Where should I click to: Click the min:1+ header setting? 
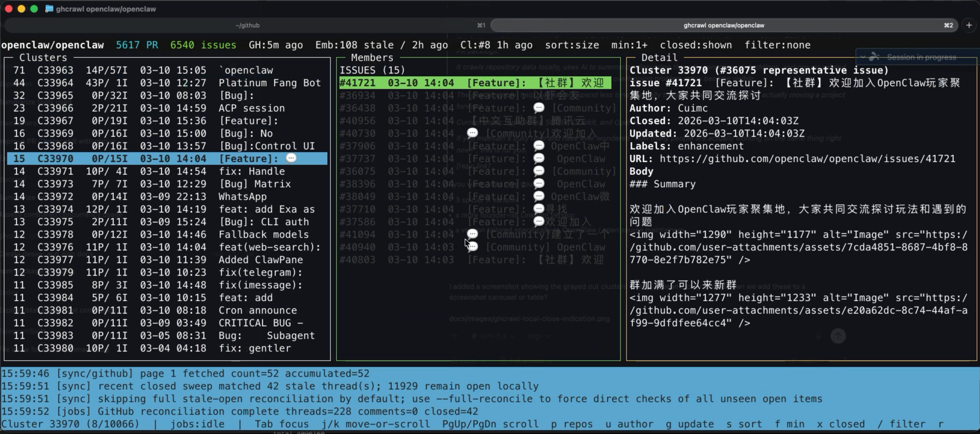(629, 45)
